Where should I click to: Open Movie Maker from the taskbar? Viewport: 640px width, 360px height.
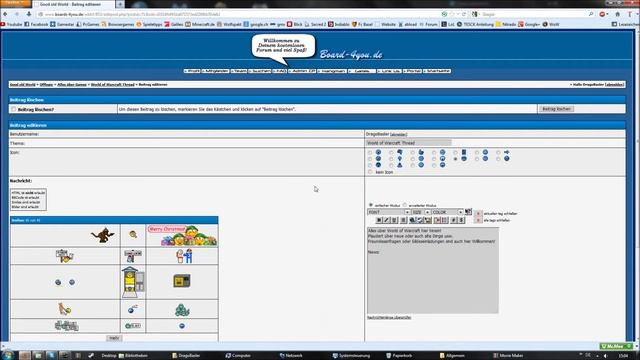pos(508,356)
